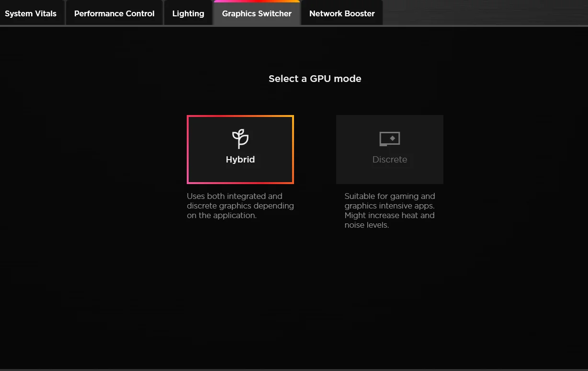Click the 'Suitable for gaming and' description

[390, 210]
